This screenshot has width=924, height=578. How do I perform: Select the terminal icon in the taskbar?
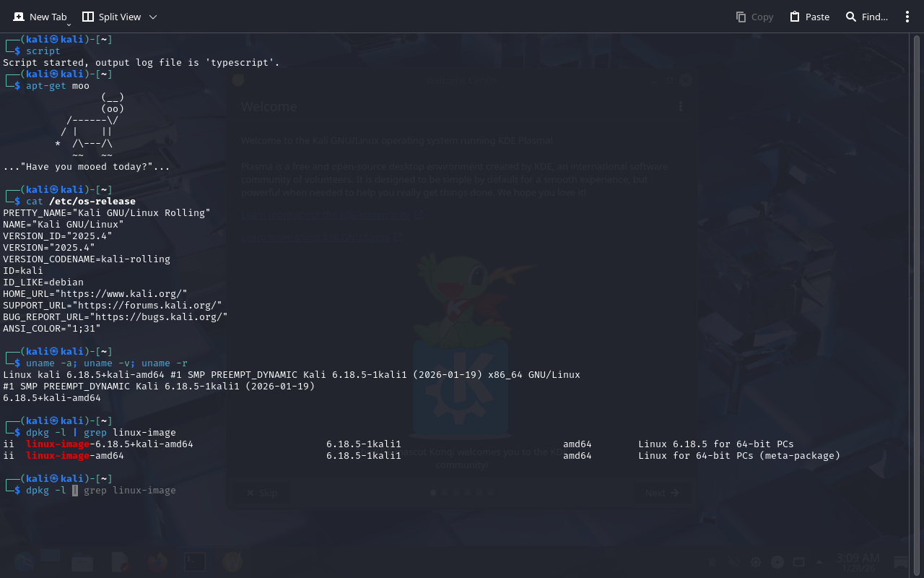pos(194,561)
